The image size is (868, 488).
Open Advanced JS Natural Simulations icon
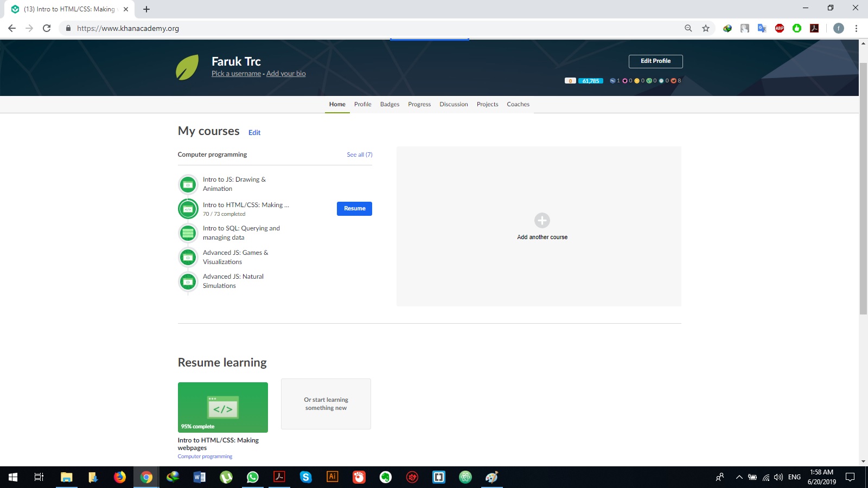coord(188,281)
